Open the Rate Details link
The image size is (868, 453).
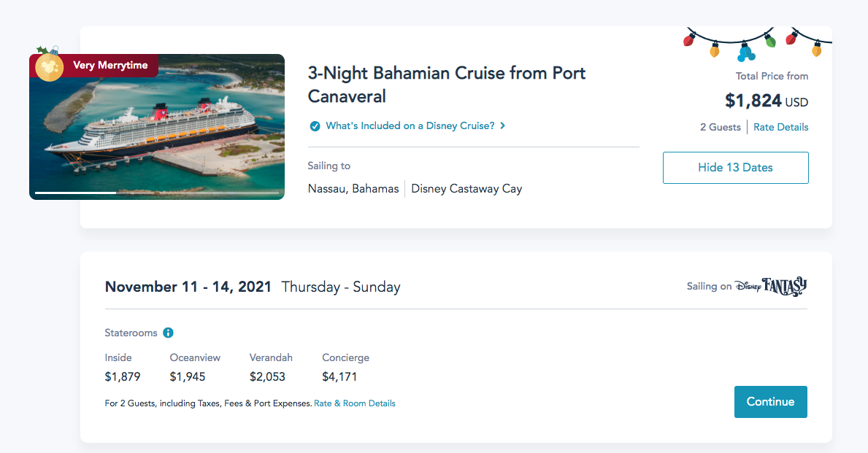(x=780, y=127)
